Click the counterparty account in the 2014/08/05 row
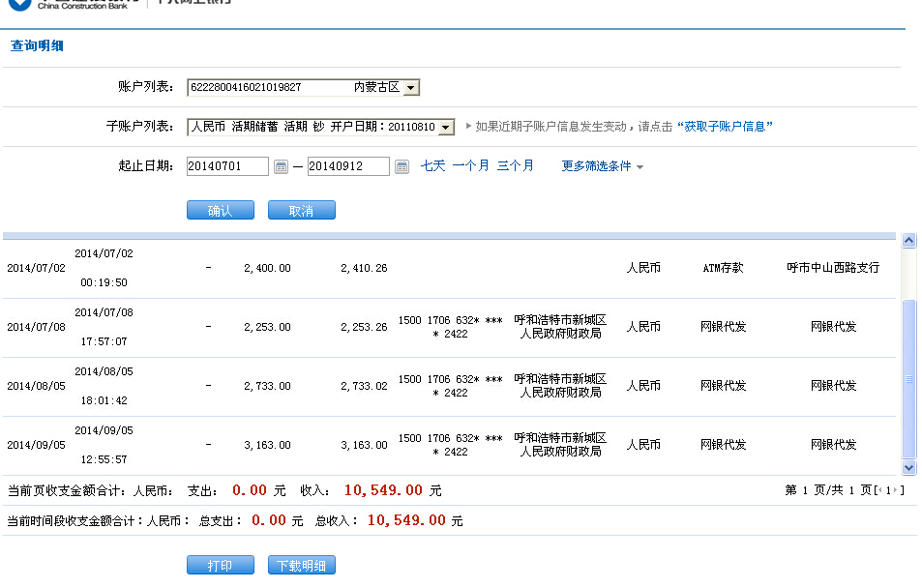Viewport: 922px width, 588px height. 451,386
